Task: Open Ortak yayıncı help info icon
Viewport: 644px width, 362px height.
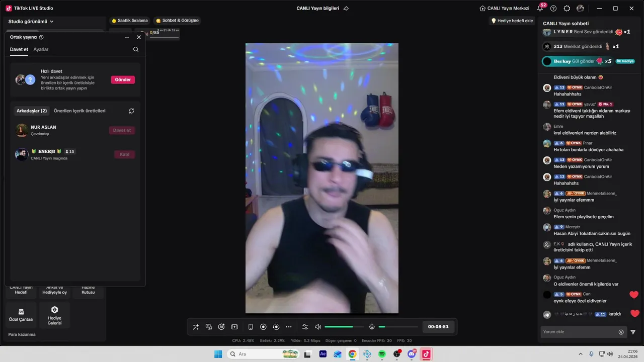Action: tap(41, 37)
